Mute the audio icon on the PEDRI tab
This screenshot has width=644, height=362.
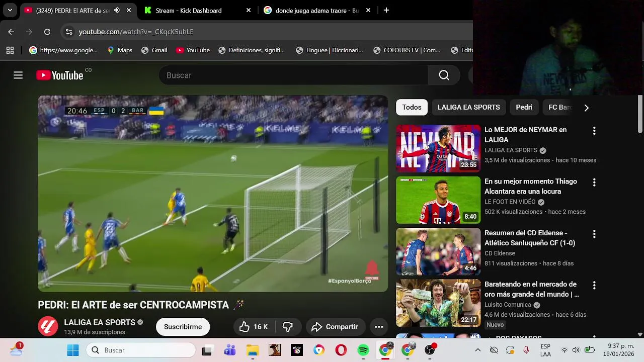tap(117, 10)
